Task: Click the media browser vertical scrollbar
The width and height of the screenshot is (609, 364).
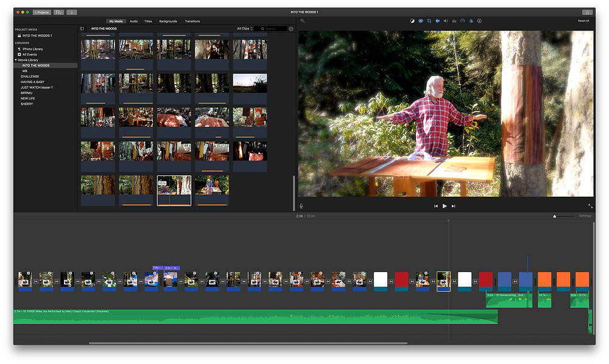Action: point(294,192)
